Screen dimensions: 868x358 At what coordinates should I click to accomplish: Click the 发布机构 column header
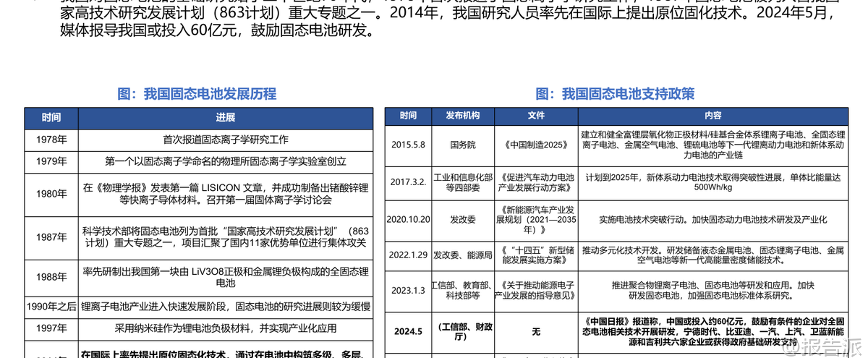(x=463, y=116)
